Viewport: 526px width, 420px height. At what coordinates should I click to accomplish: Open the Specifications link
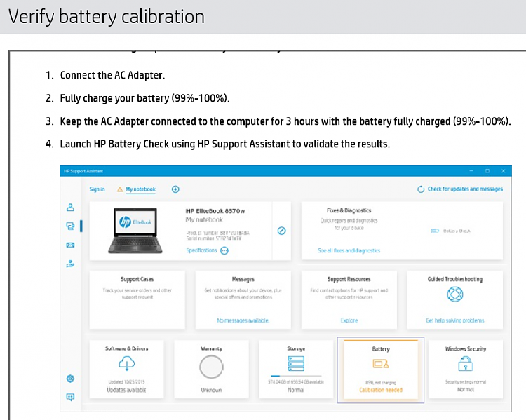[201, 250]
